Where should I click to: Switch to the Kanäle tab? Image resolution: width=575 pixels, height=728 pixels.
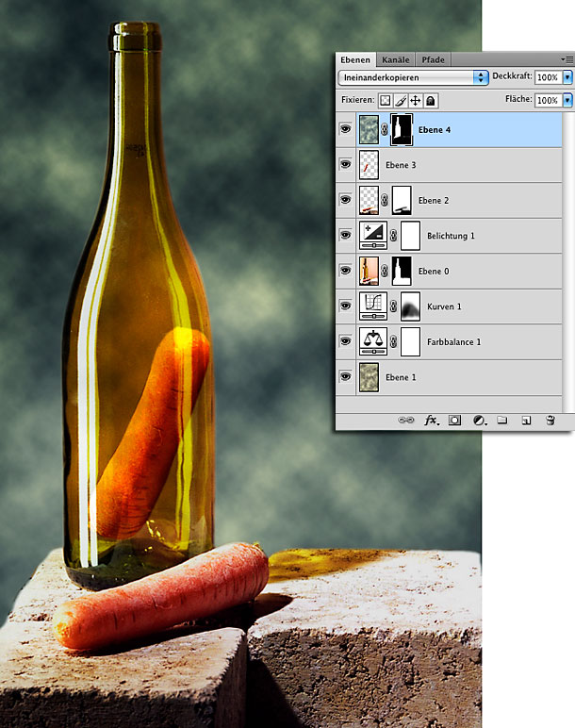pos(395,59)
